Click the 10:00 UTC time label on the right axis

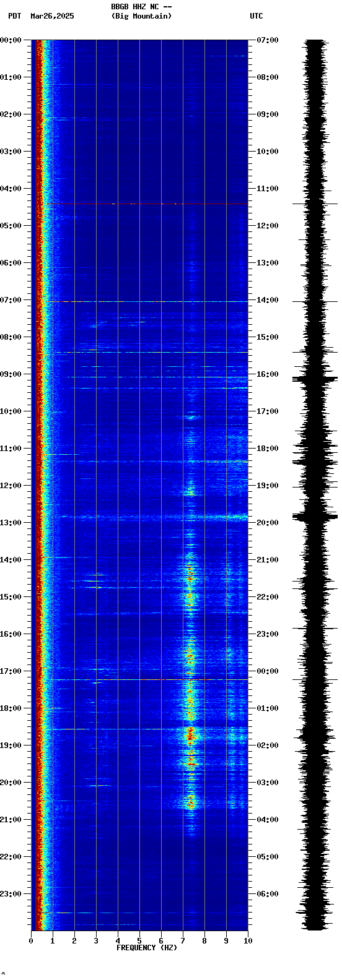(268, 152)
